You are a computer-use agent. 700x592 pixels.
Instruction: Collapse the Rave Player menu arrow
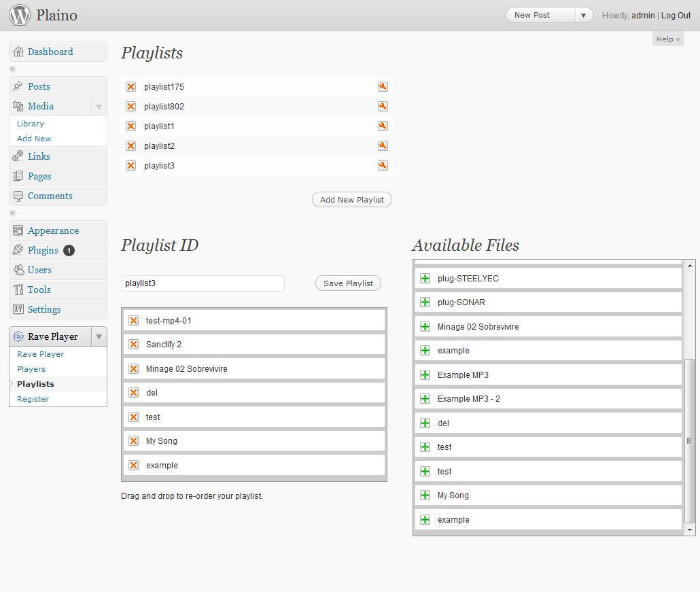[x=99, y=336]
